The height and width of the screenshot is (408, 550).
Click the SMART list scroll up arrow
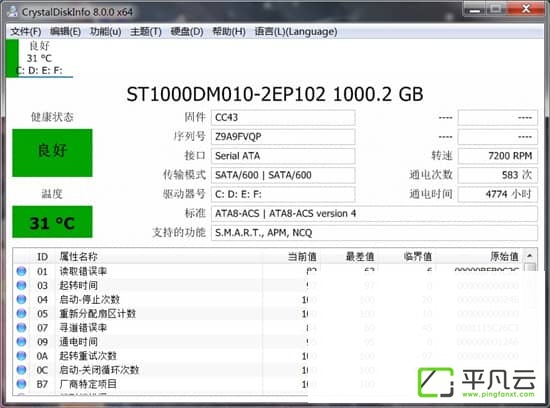[x=530, y=256]
